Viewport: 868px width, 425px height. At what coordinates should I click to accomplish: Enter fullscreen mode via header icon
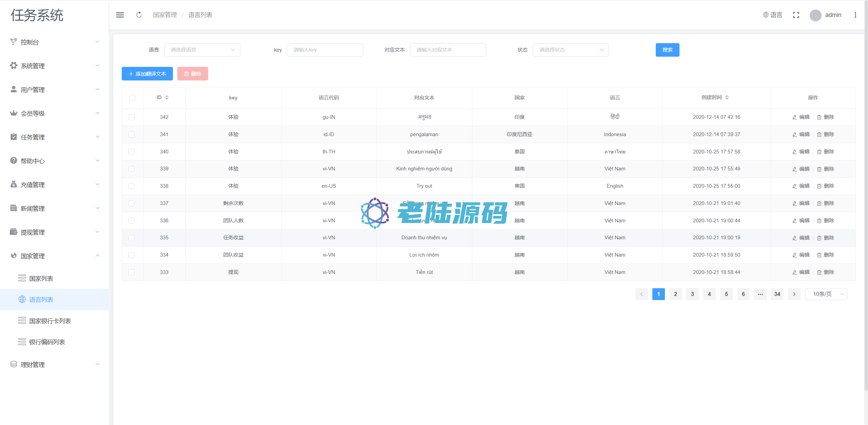(x=796, y=15)
